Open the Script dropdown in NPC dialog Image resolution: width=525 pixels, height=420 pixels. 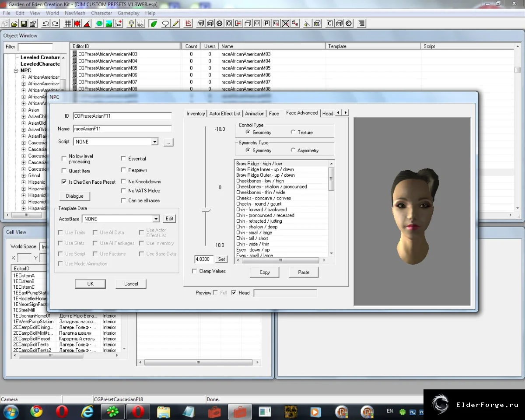click(154, 142)
